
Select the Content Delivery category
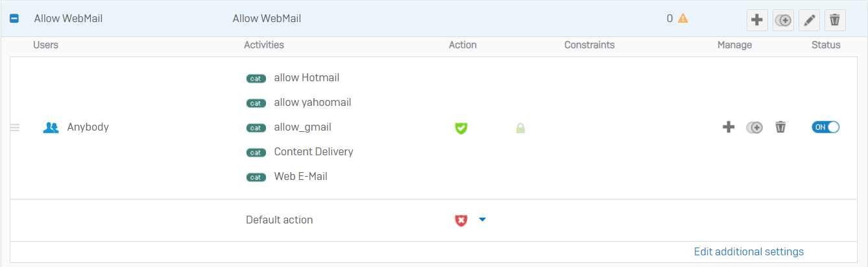[313, 152]
